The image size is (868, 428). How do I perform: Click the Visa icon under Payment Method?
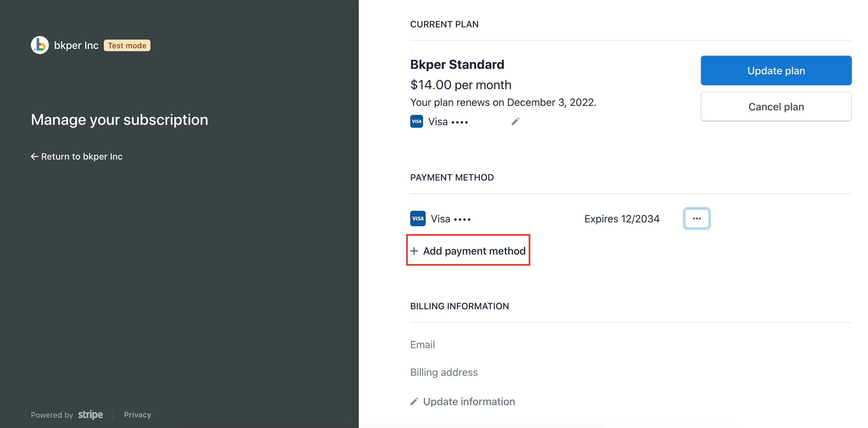[418, 219]
